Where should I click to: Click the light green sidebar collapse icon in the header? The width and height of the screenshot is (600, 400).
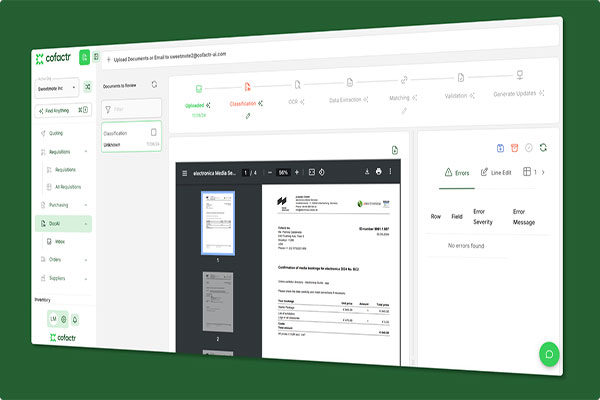coord(96,57)
